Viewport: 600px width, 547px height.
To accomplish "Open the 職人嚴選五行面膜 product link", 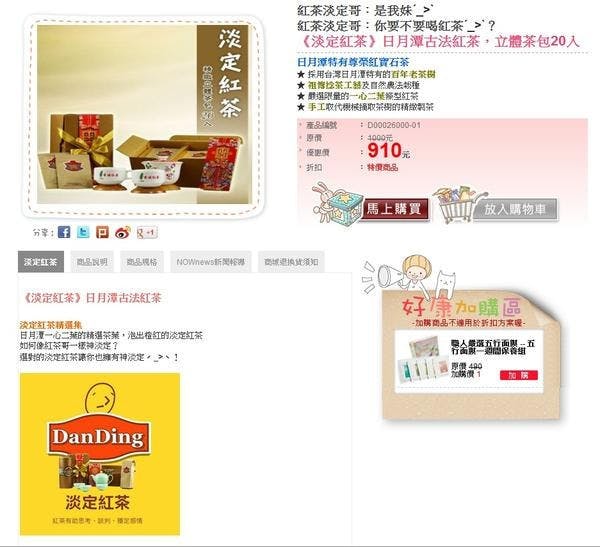I will click(x=493, y=347).
